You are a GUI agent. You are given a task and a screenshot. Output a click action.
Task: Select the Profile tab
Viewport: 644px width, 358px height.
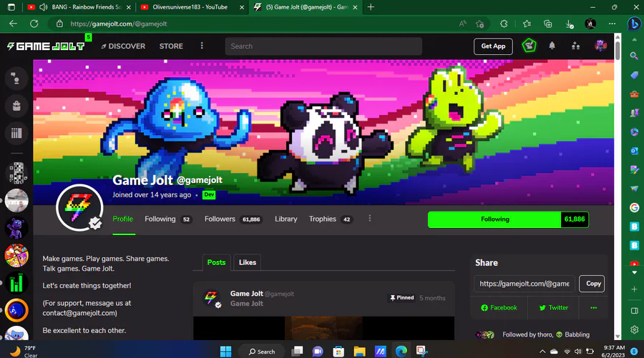[x=123, y=219]
